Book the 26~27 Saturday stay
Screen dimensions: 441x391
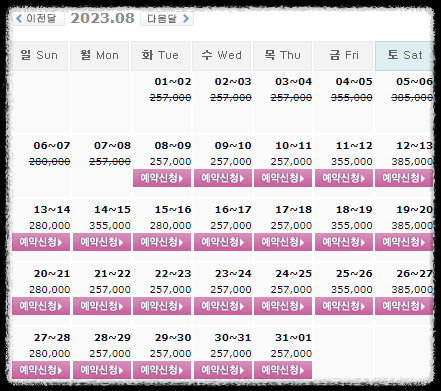[x=404, y=306]
